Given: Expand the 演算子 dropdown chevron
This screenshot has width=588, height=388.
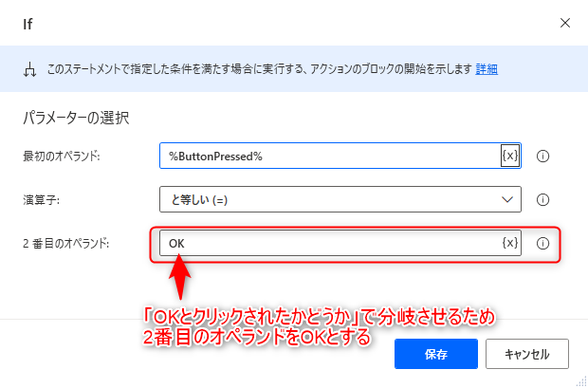Looking at the screenshot, I should [507, 199].
